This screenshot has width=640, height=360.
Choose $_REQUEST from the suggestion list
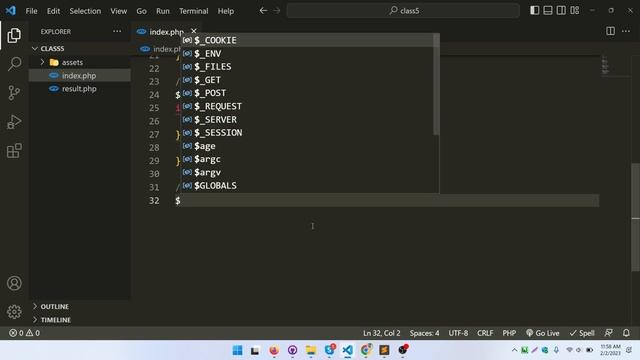(307, 106)
